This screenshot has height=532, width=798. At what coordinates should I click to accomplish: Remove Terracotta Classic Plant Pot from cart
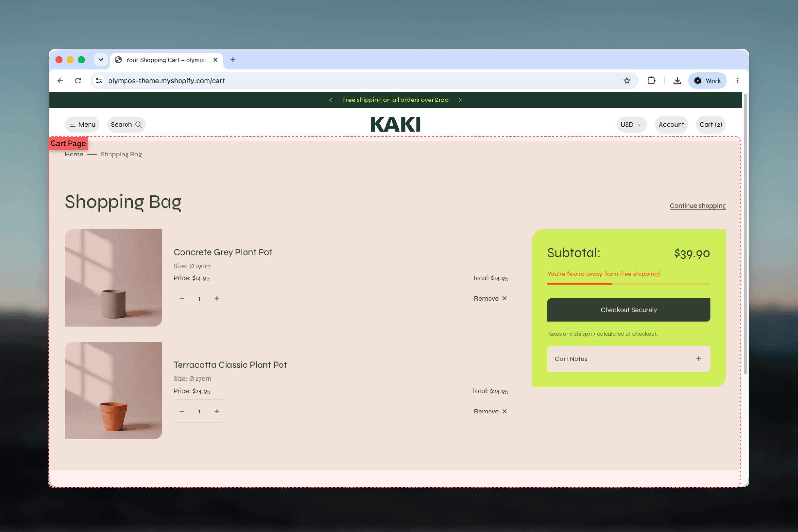tap(490, 411)
